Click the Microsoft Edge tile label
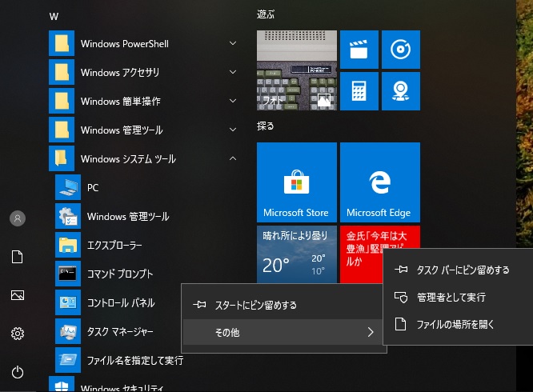The height and width of the screenshot is (392, 533). 379,213
